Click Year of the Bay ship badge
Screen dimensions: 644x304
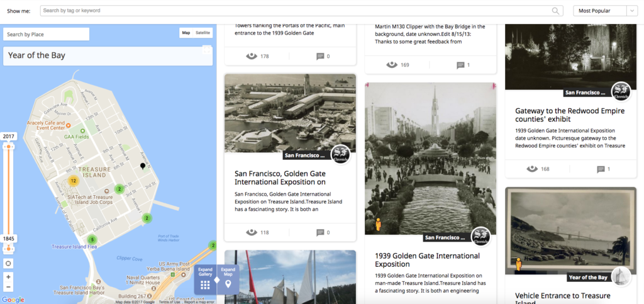(621, 277)
